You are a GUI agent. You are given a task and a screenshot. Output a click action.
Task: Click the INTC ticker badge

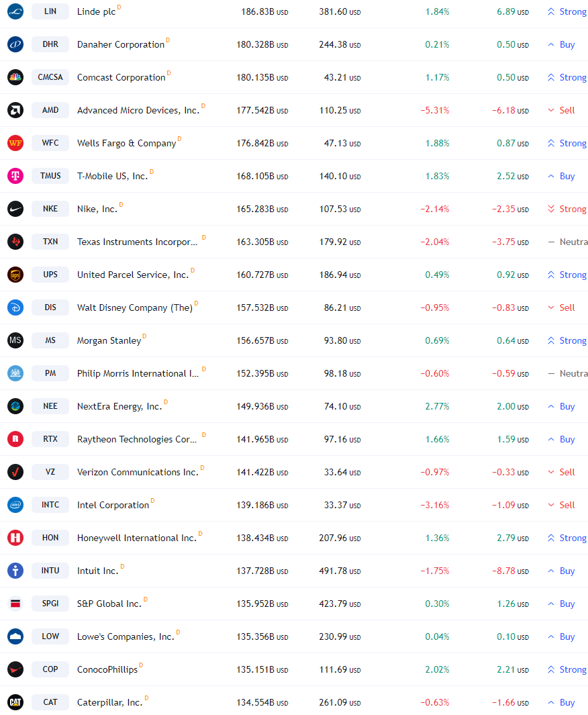[x=50, y=505]
